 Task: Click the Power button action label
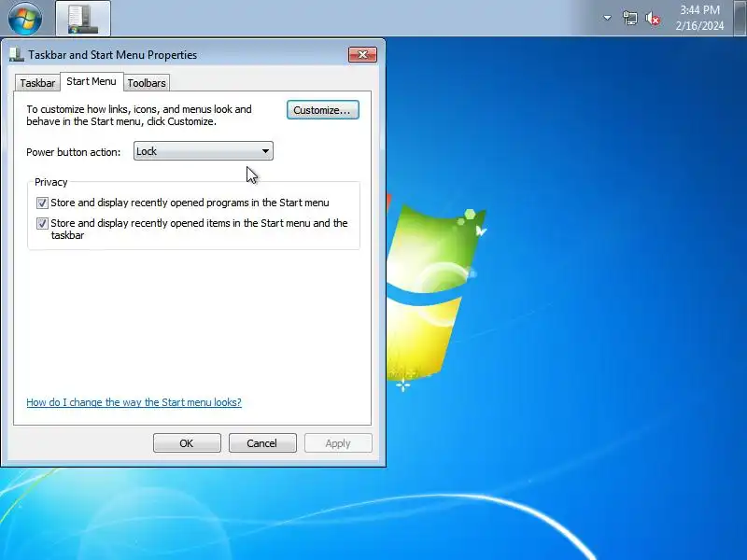tap(74, 152)
